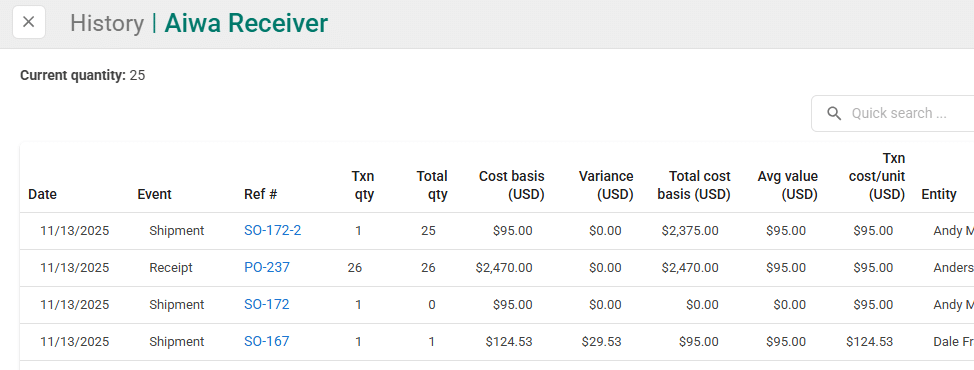The width and height of the screenshot is (974, 370).
Task: Click the $124.53 cost basis cell
Action: pos(509,341)
